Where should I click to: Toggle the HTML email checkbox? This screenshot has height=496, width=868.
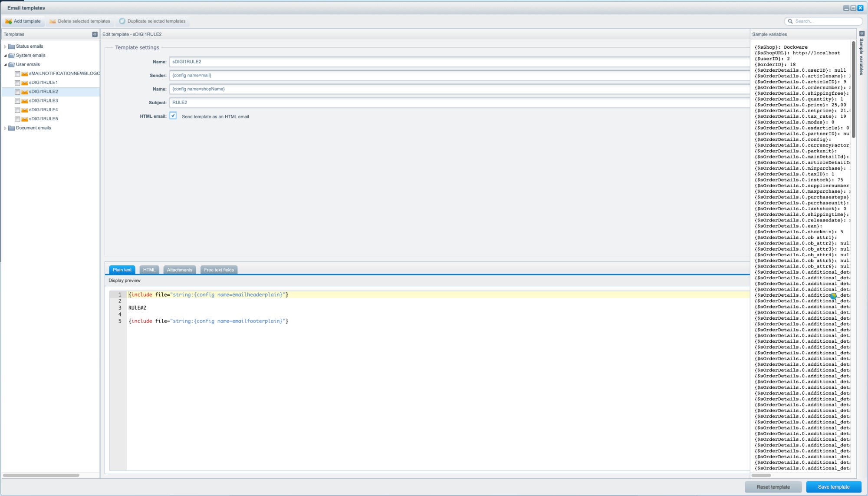click(x=173, y=116)
